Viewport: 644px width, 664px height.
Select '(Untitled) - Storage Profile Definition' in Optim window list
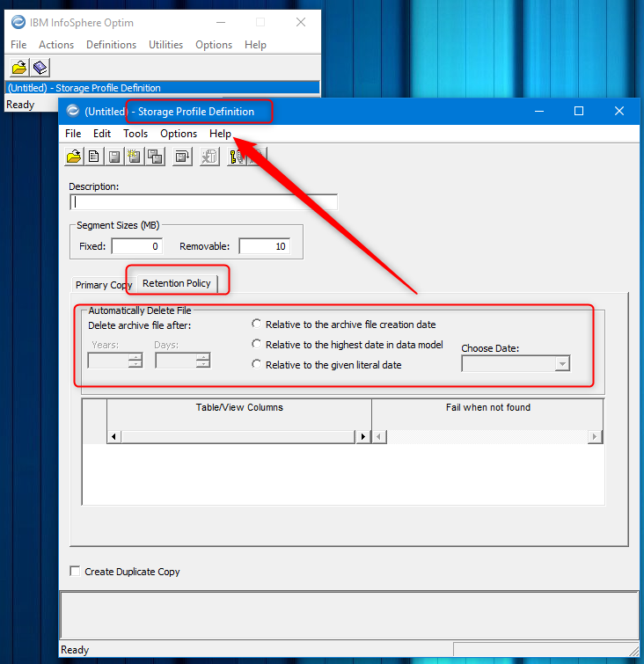[163, 88]
